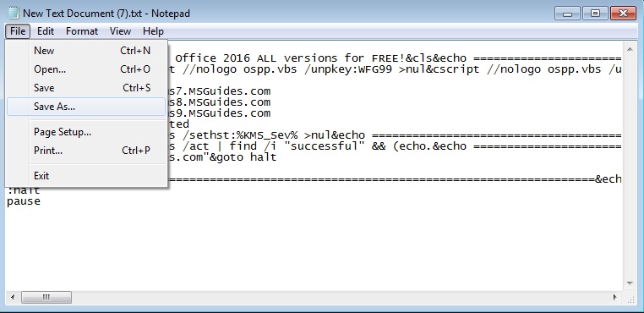
Task: Click the Notepad icon in title bar
Action: coord(14,14)
